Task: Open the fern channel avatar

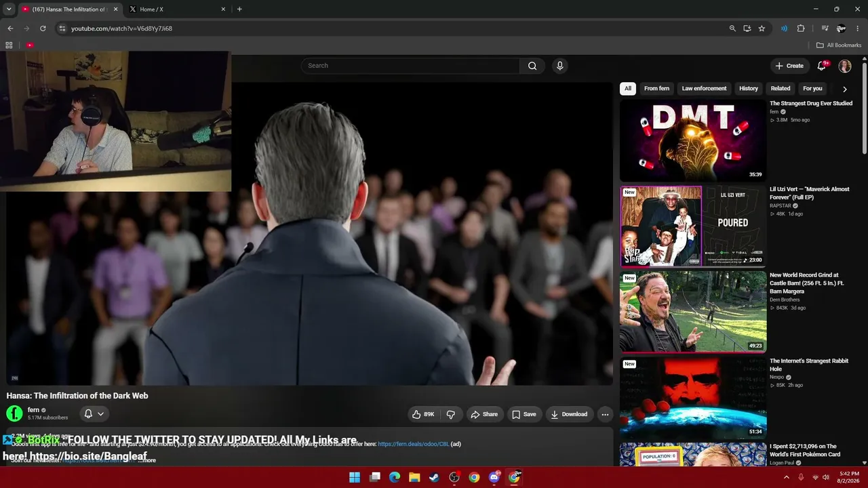Action: (14, 413)
